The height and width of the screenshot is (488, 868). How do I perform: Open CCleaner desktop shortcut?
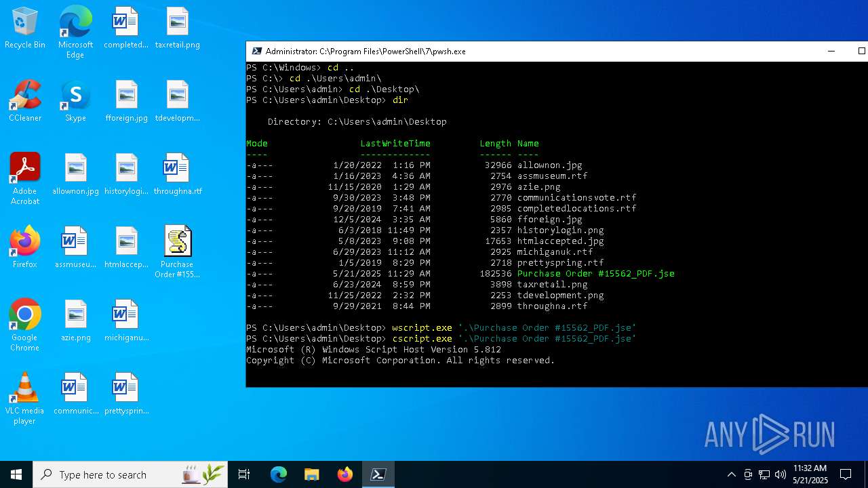pyautogui.click(x=25, y=102)
